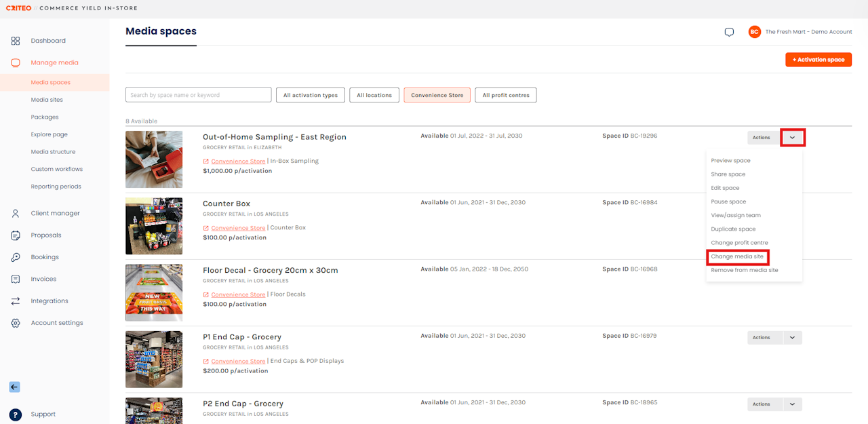Open the Proposals icon

16,235
